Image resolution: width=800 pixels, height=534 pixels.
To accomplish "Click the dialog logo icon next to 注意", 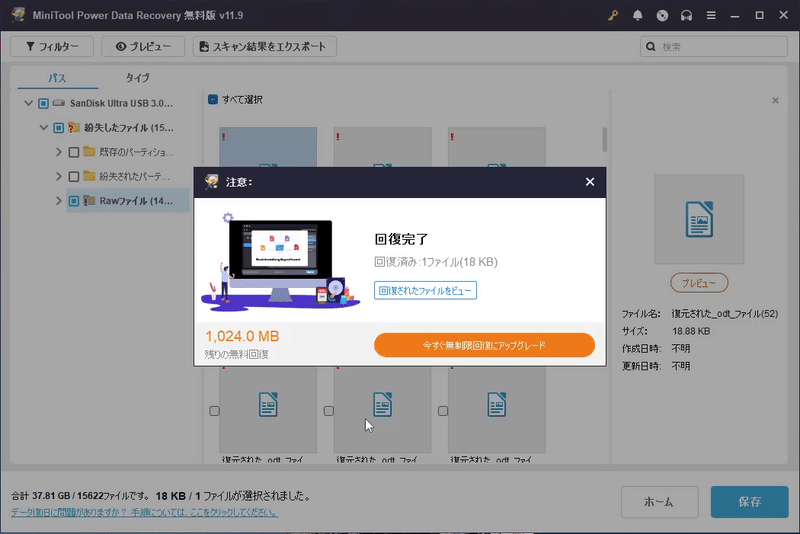I will click(x=211, y=182).
